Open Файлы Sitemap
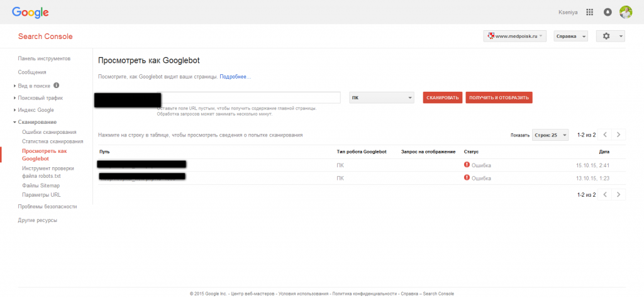Image resolution: width=644 pixels, height=298 pixels. tap(41, 186)
